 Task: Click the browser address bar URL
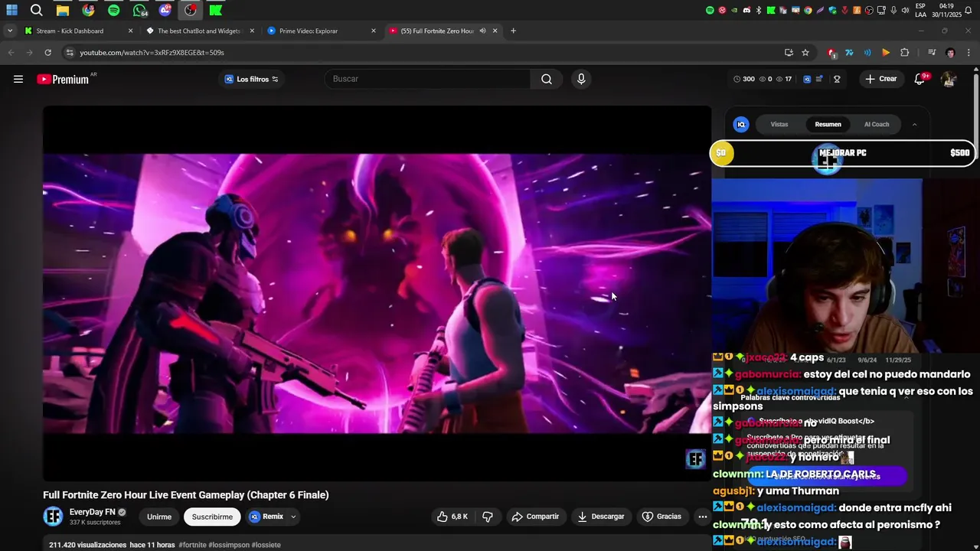[x=152, y=53]
